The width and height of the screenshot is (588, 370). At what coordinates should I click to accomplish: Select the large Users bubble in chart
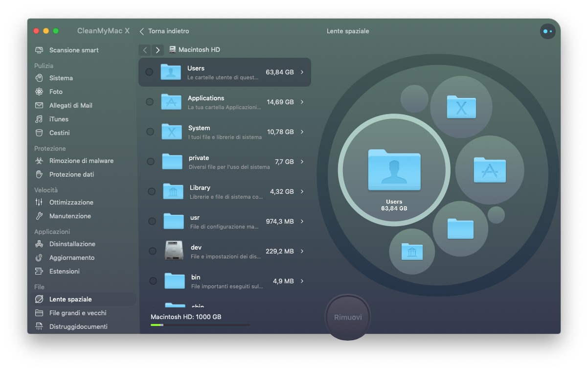click(x=394, y=170)
